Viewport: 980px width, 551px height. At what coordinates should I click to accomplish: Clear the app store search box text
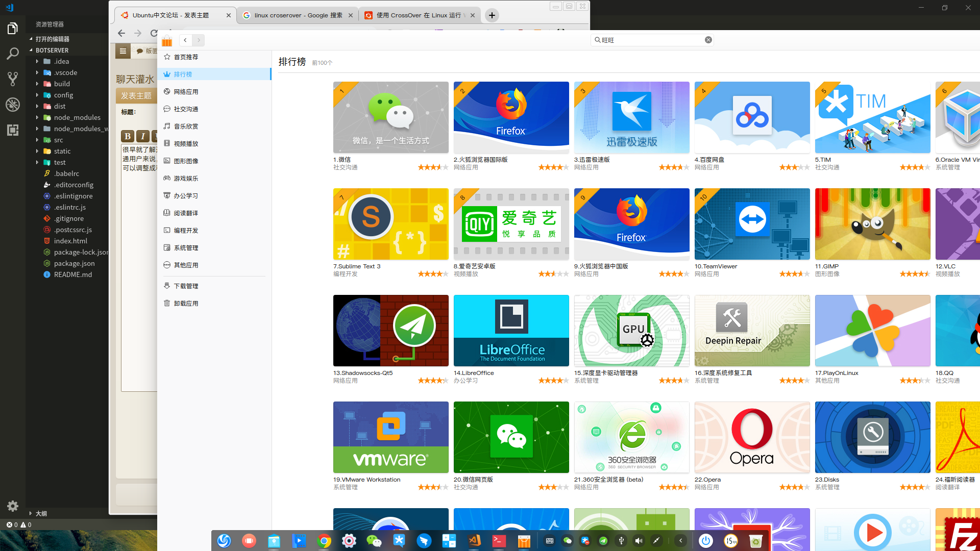pos(708,40)
